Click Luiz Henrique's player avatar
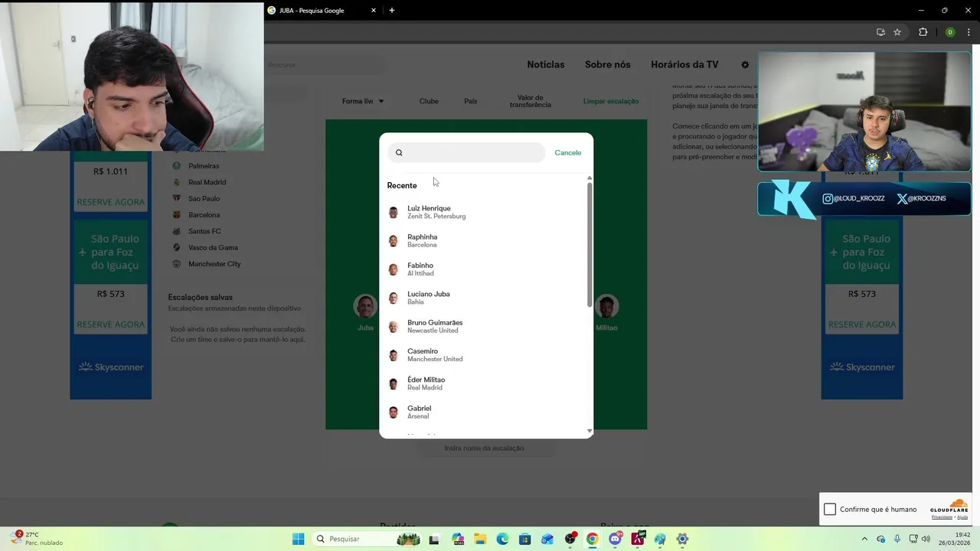 [394, 212]
